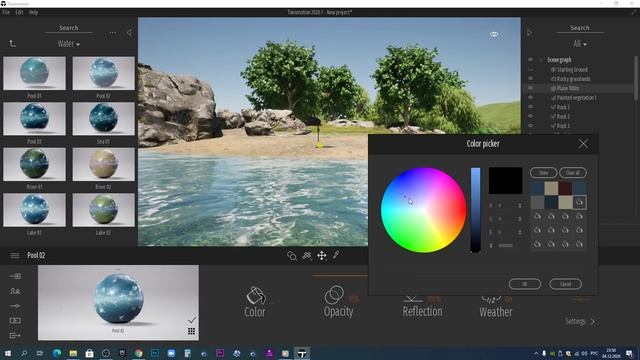Pick a hue on the color wheel
The height and width of the screenshot is (360, 640).
(423, 210)
